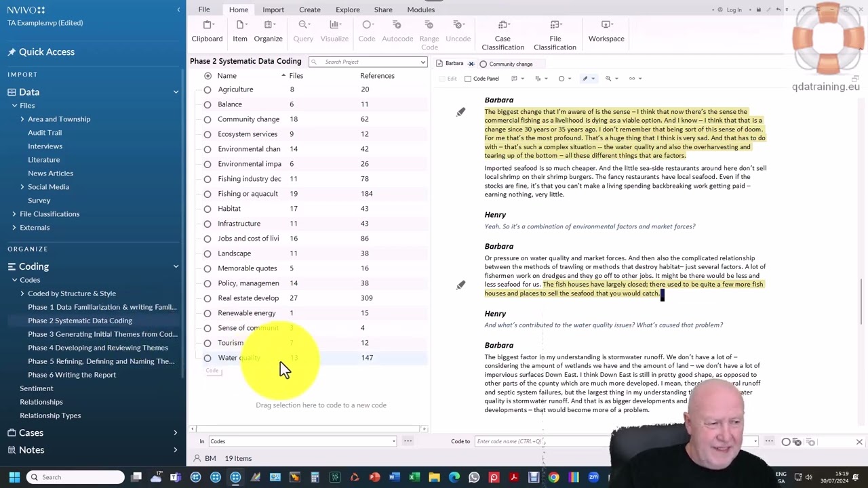Image resolution: width=868 pixels, height=488 pixels.
Task: Collapse the Codes tree node
Action: tap(14, 280)
